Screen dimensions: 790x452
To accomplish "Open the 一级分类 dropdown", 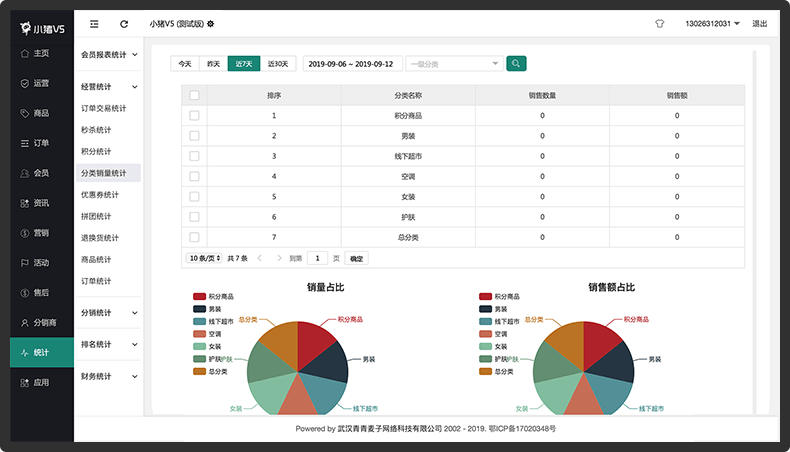I will [x=454, y=63].
